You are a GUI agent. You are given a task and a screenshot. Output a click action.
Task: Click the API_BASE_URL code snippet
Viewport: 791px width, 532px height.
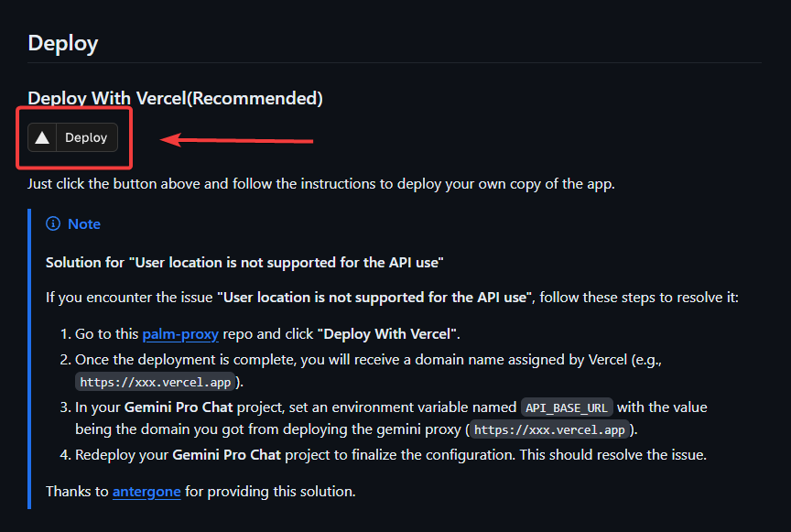point(567,407)
